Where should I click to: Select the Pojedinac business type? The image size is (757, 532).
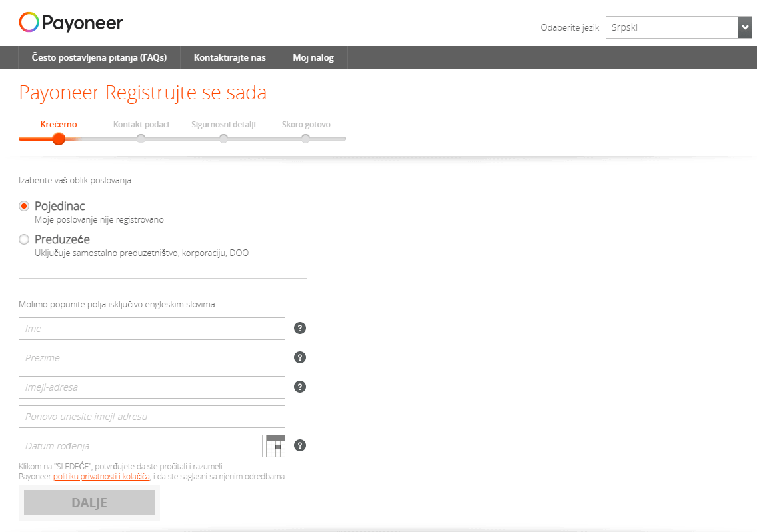pos(23,206)
